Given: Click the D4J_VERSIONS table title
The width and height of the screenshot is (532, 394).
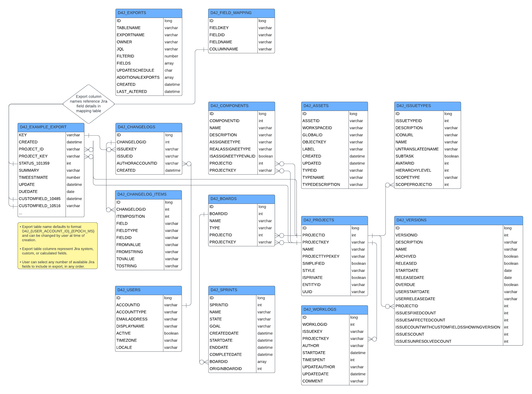Looking at the screenshot, I should tap(458, 220).
